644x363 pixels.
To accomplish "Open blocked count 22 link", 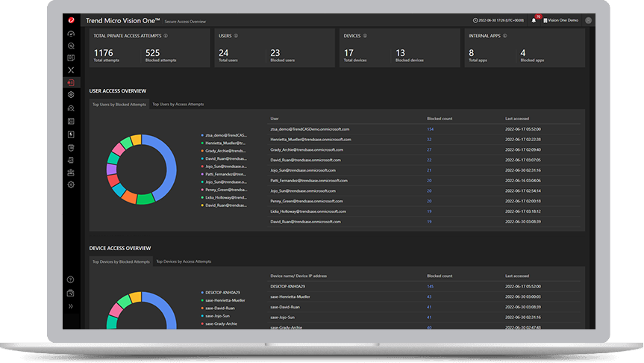I will coord(429,160).
